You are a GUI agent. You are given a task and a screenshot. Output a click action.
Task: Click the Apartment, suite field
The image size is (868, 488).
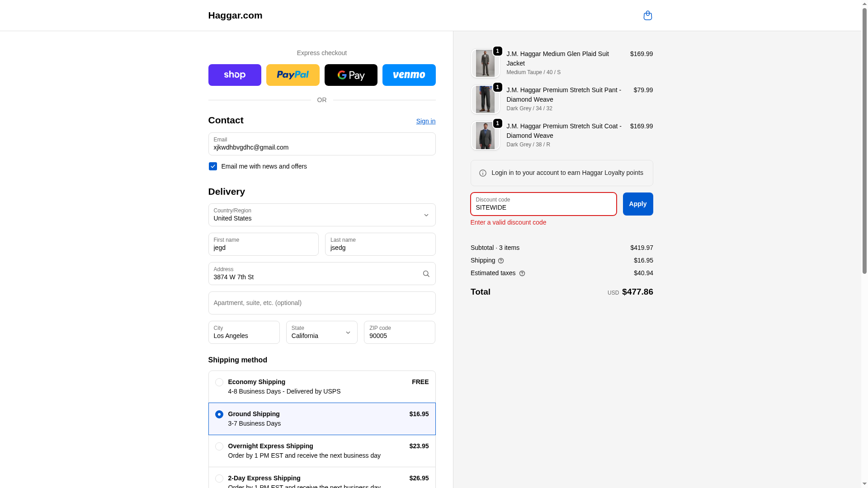[x=322, y=303]
